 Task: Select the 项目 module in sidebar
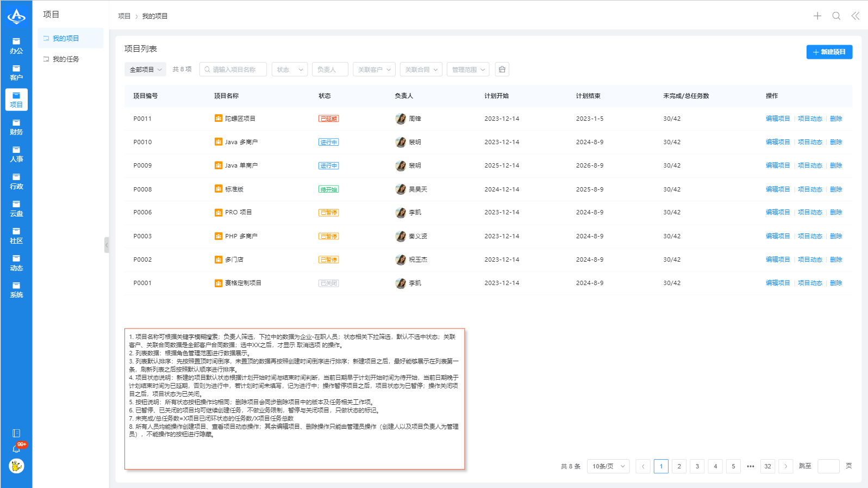tap(16, 100)
